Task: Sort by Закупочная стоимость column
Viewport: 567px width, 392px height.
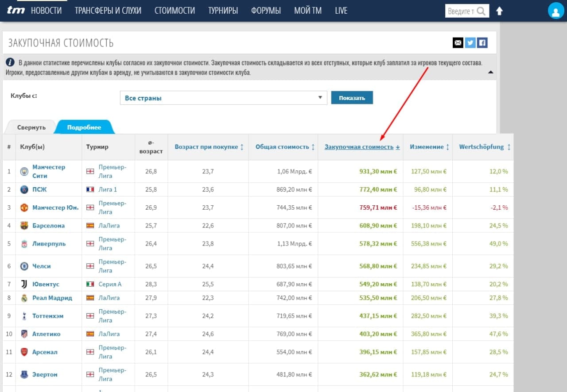Action: point(362,147)
